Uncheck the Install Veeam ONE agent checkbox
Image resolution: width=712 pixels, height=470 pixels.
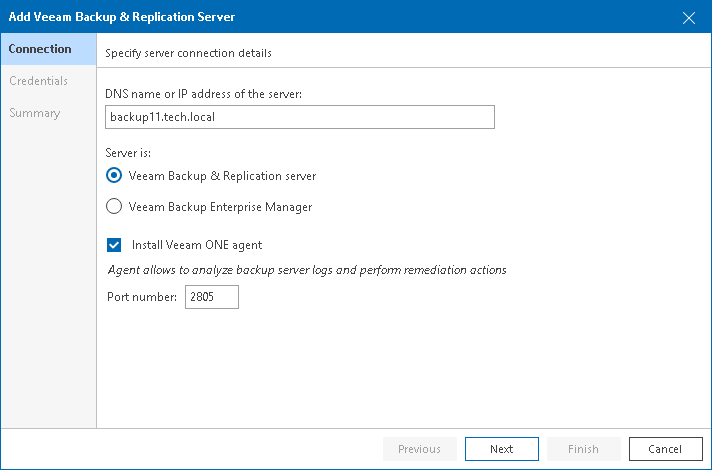click(114, 244)
